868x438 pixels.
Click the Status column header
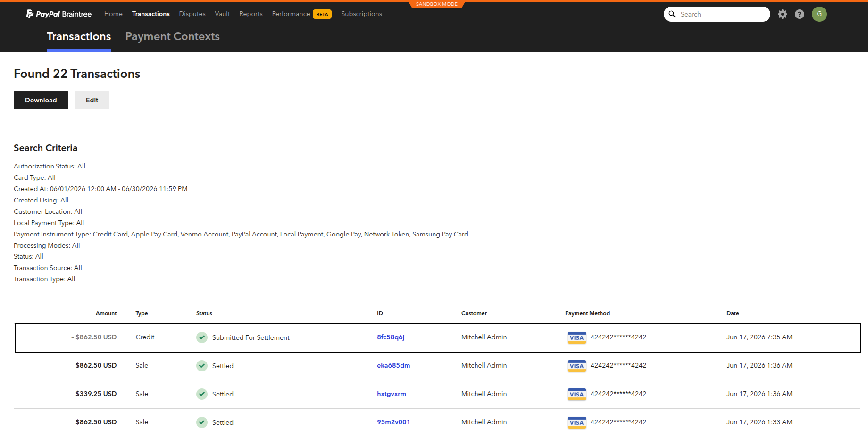[x=204, y=313]
